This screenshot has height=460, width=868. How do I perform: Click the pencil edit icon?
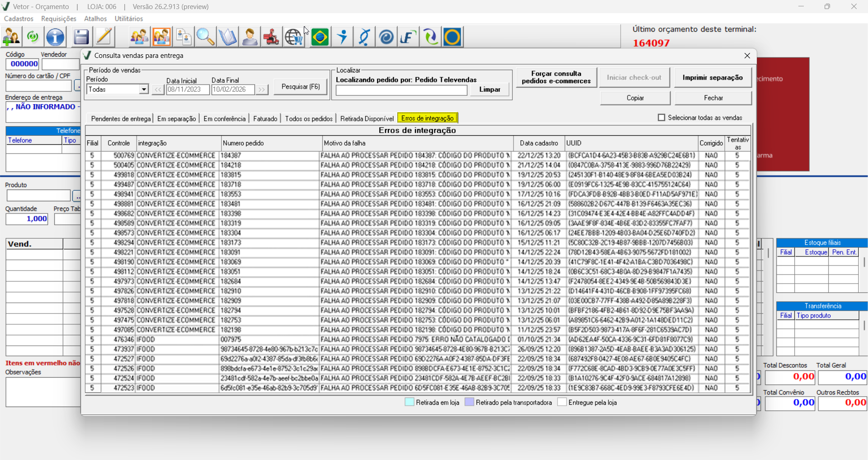104,37
